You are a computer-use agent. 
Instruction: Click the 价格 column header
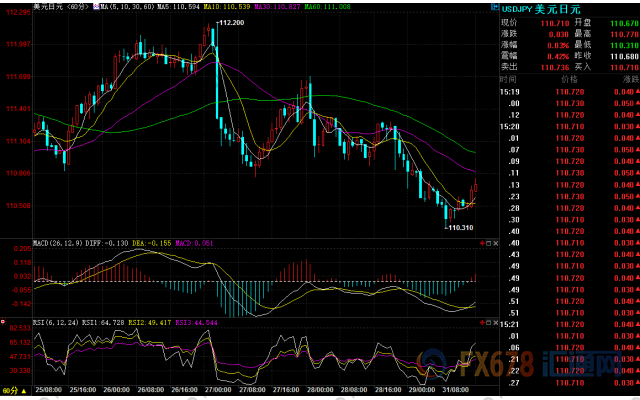569,78
